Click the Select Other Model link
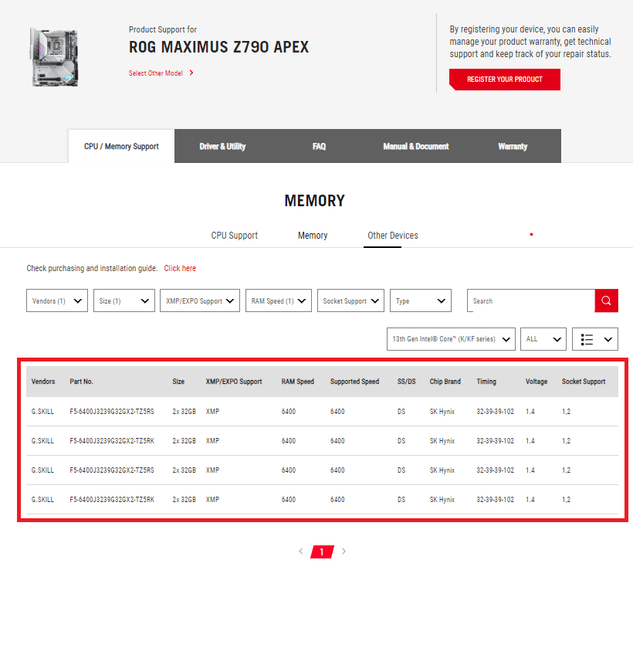This screenshot has width=633, height=672. tap(156, 73)
